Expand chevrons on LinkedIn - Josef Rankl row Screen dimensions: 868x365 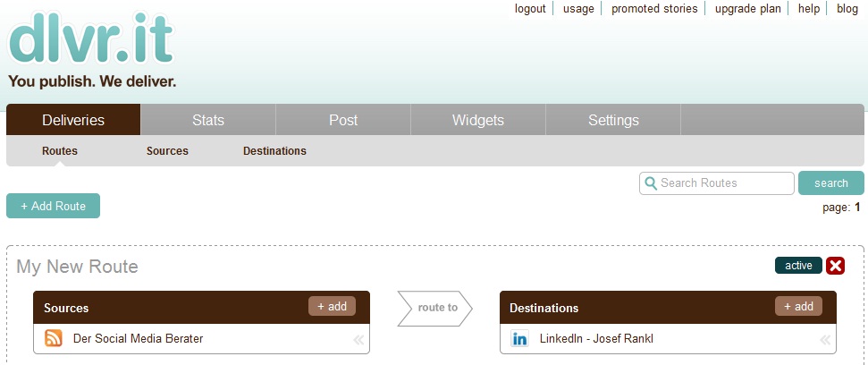(x=825, y=340)
